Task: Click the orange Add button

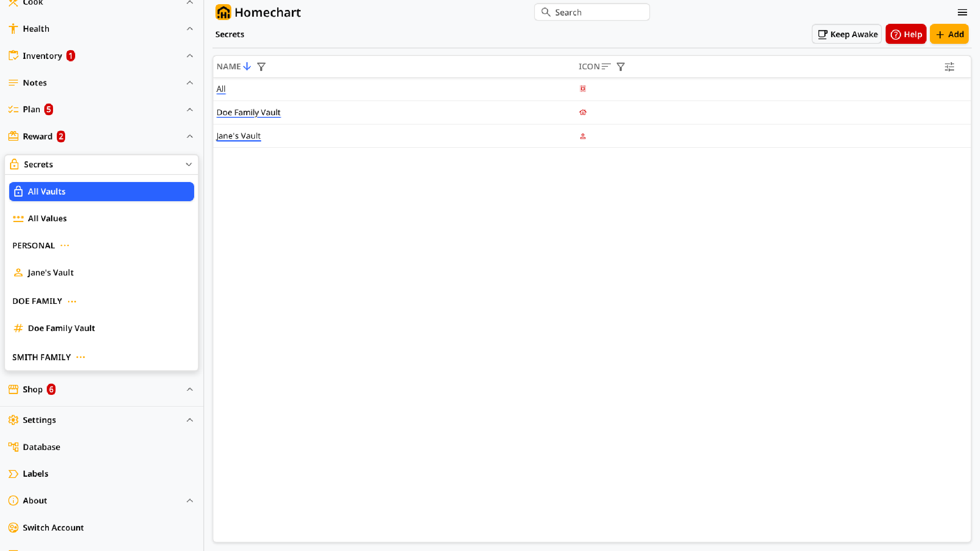Action: coord(949,34)
